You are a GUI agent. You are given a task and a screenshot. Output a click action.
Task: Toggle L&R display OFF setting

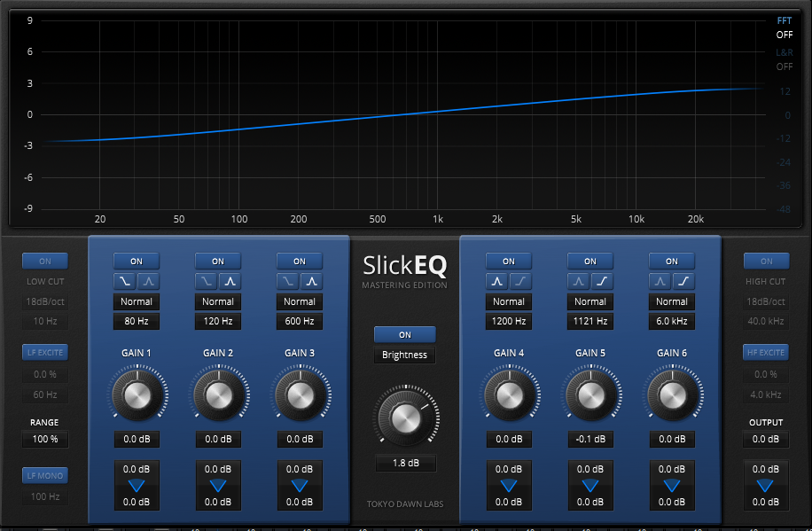click(x=784, y=66)
